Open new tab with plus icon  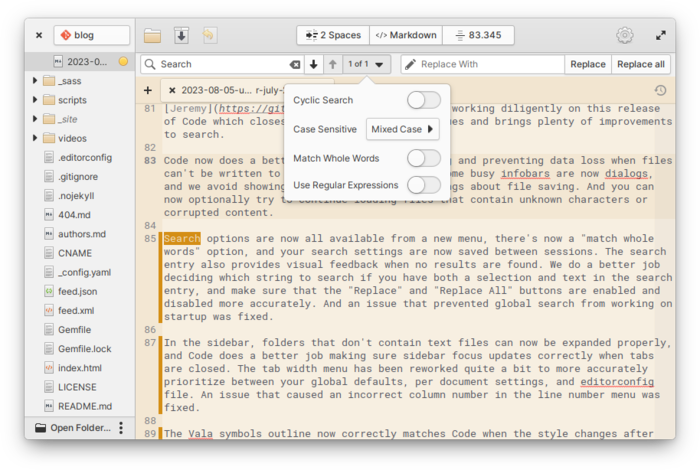[148, 90]
